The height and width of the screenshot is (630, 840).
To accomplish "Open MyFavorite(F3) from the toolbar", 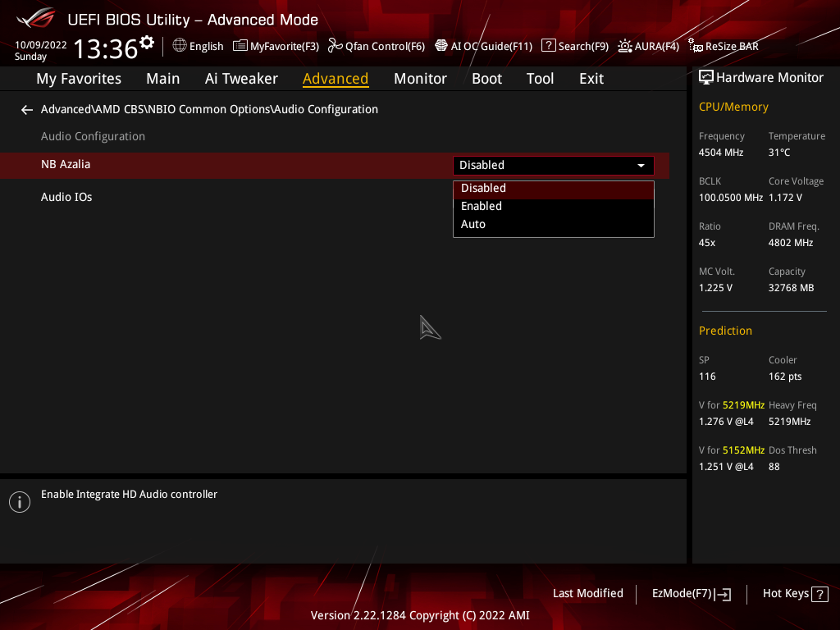I will 276,46.
